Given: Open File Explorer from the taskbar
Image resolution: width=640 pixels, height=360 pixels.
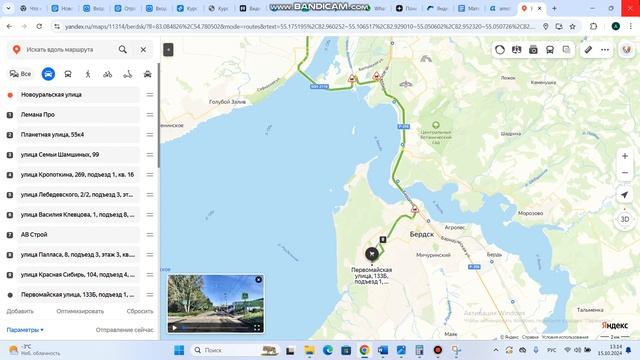Looking at the screenshot, I should point(309,350).
